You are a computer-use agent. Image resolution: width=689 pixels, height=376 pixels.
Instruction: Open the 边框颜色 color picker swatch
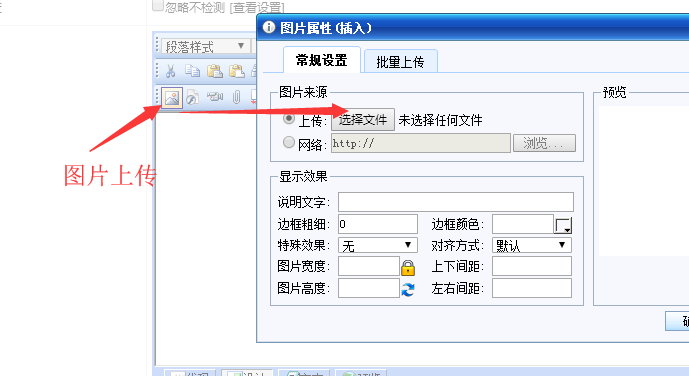pos(563,225)
